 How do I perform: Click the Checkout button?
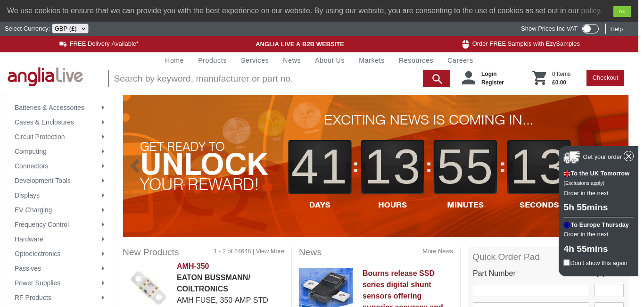click(x=605, y=78)
